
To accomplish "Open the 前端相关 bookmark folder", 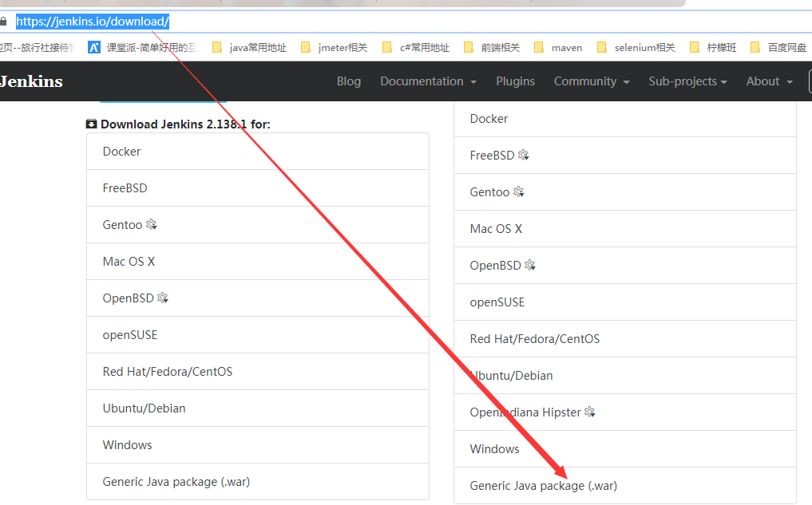I will click(492, 48).
